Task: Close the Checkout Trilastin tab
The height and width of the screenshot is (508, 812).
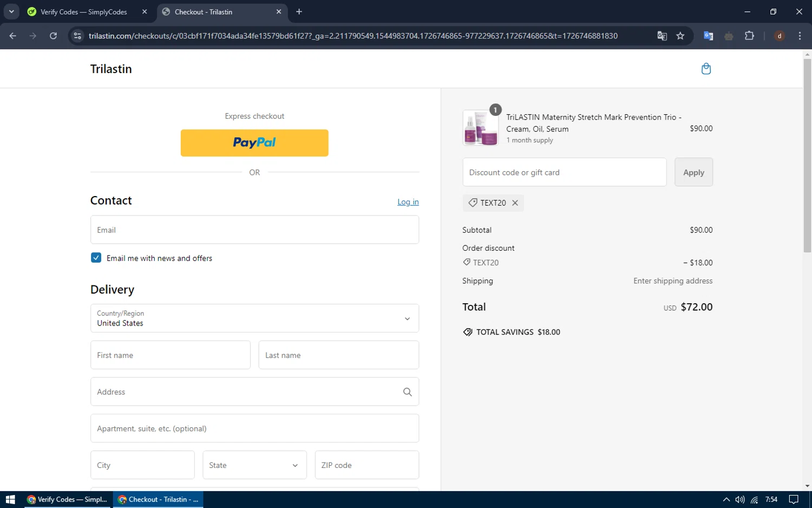Action: pos(279,11)
